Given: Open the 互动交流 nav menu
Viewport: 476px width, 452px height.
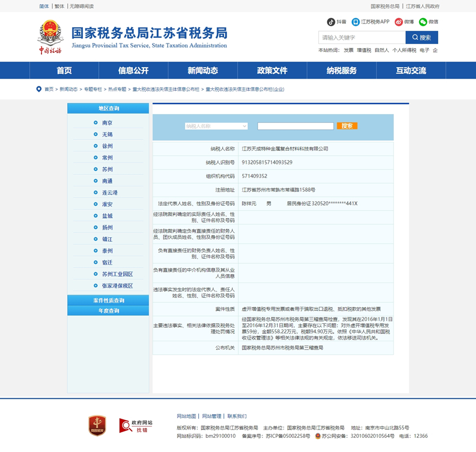Looking at the screenshot, I should tap(411, 71).
